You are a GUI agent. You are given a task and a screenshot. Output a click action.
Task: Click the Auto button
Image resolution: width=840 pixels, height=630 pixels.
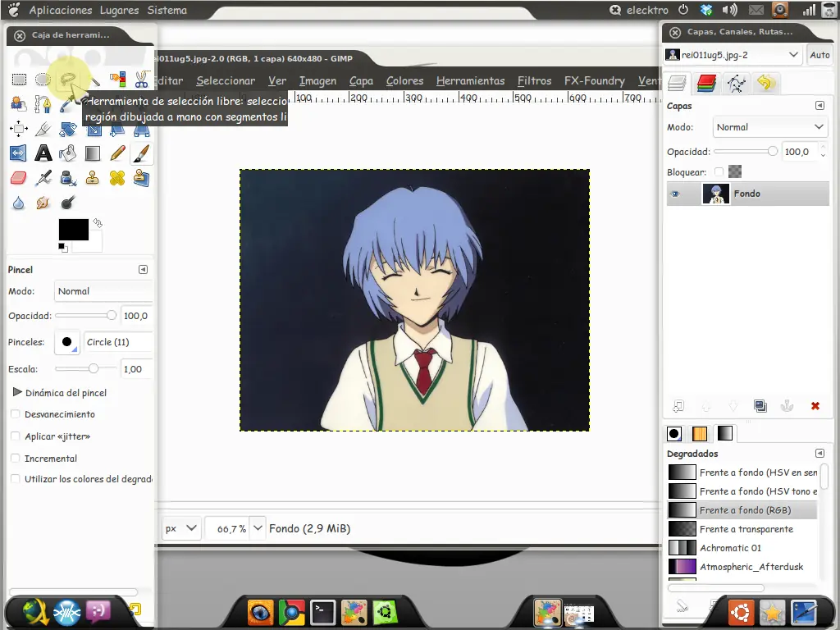pos(819,55)
